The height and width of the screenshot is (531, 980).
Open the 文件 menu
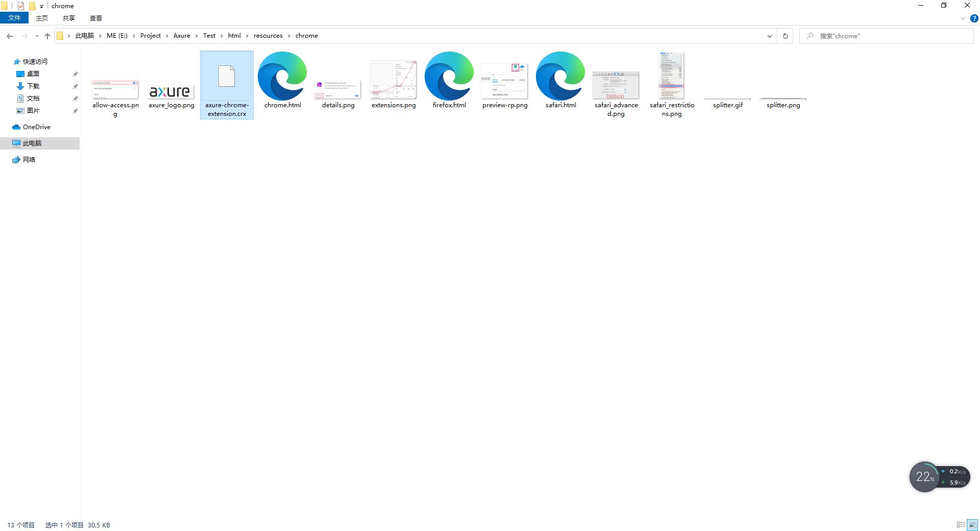pos(14,18)
